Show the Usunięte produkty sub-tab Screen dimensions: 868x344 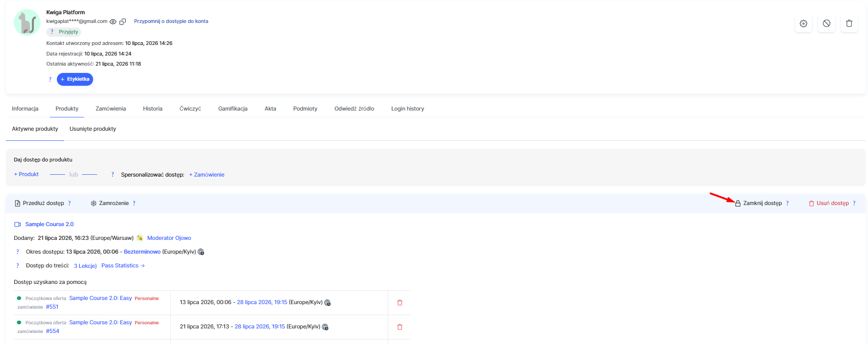[x=93, y=129]
